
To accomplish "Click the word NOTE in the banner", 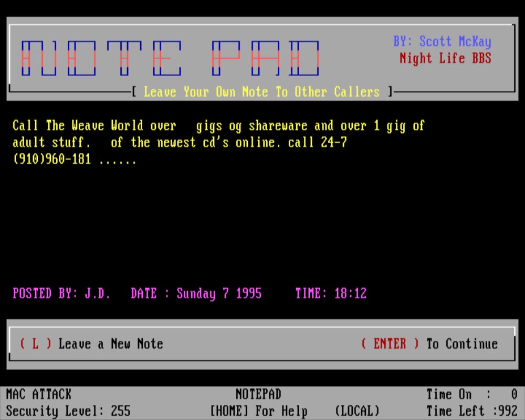I will coord(101,58).
